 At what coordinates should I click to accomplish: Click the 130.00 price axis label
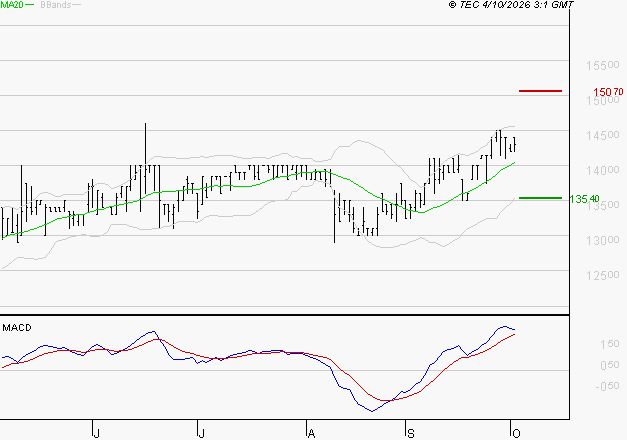[x=603, y=240]
